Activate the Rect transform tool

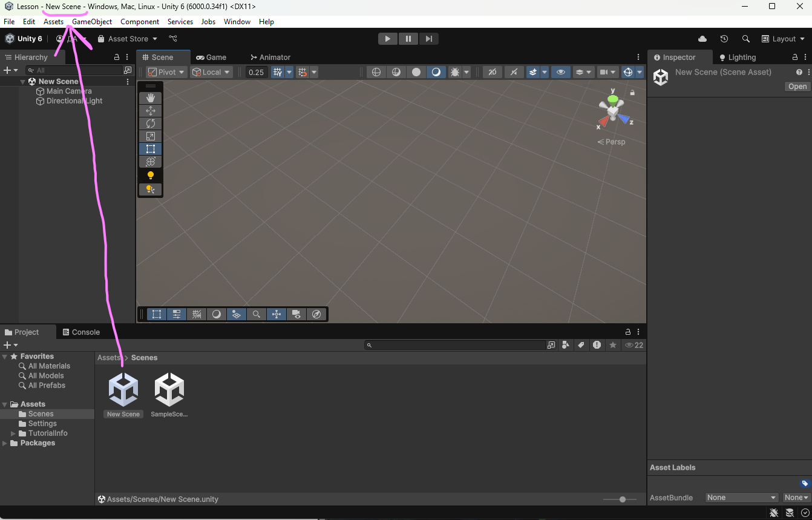pyautogui.click(x=150, y=148)
